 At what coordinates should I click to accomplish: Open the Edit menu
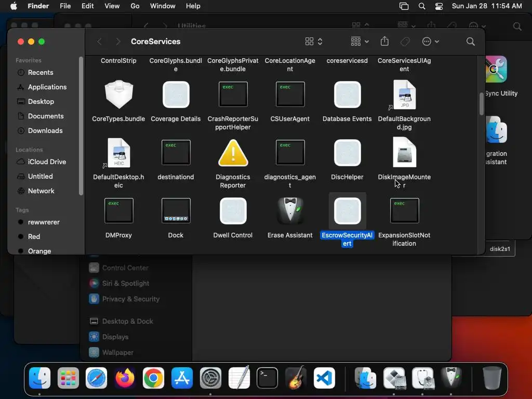click(87, 6)
